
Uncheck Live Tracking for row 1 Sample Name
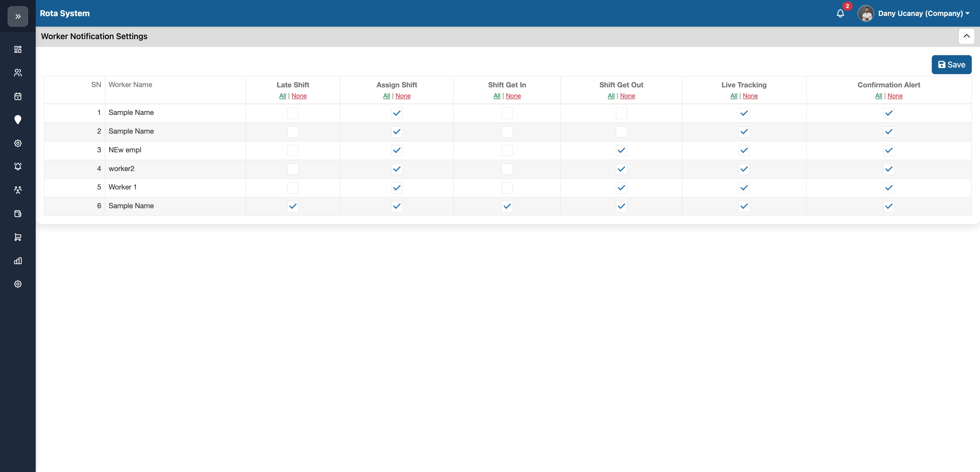(x=744, y=113)
